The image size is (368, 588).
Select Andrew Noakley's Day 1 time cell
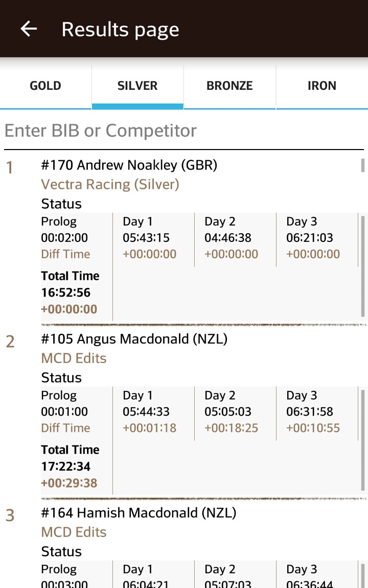click(146, 238)
